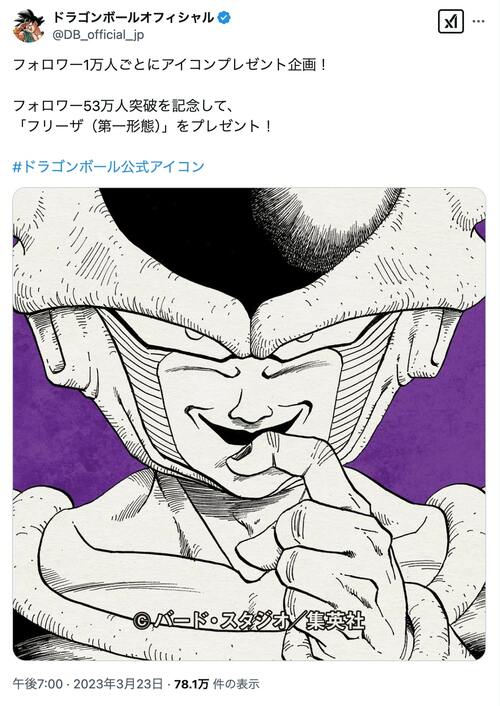500x706 pixels.
Task: Click the 午後7:00 timestamp
Action: 38,684
